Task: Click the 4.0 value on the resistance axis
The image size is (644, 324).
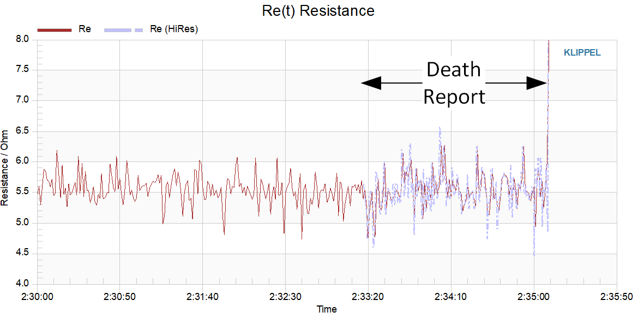Action: click(x=22, y=284)
